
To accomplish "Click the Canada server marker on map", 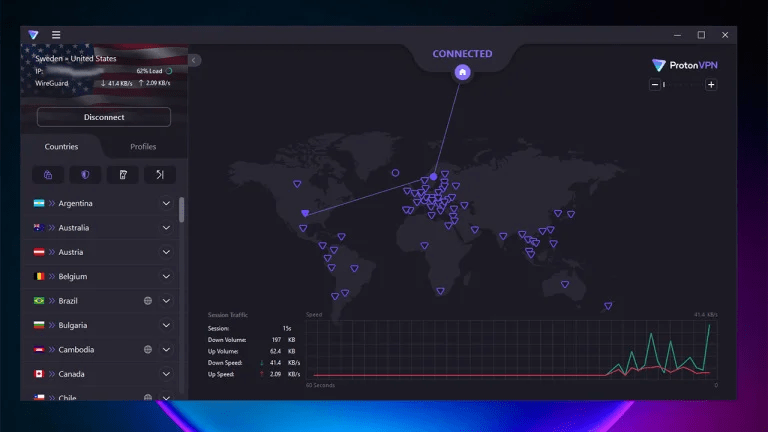I will click(x=297, y=184).
